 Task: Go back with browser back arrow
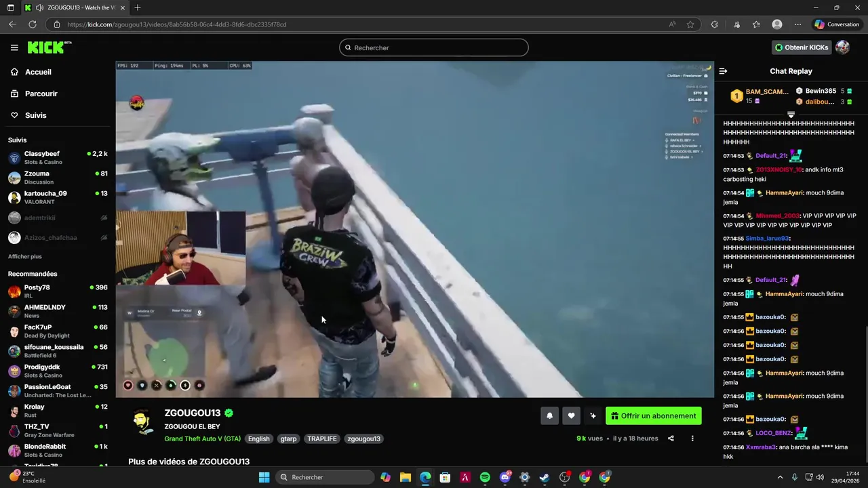pyautogui.click(x=12, y=24)
